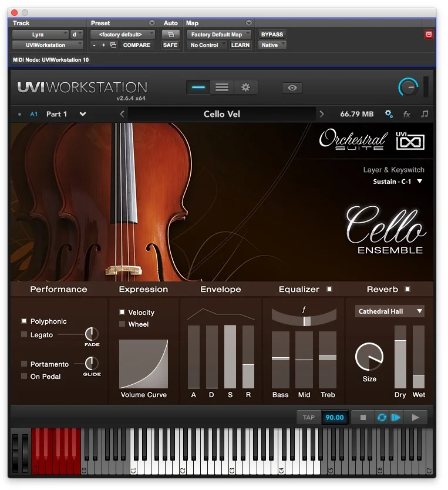Open the Cathedral Hall reverb dropdown
The height and width of the screenshot is (490, 448).
390,311
